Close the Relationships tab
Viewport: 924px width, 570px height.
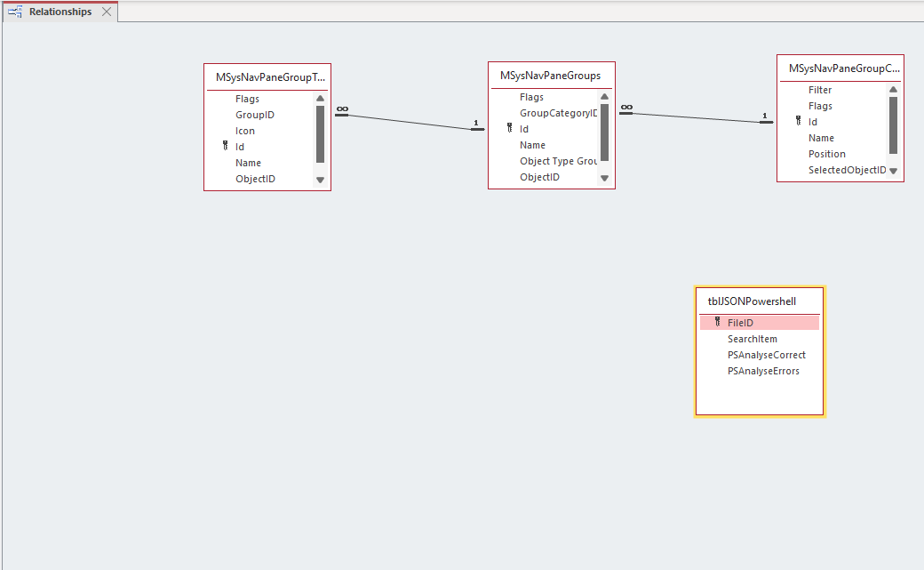point(106,12)
